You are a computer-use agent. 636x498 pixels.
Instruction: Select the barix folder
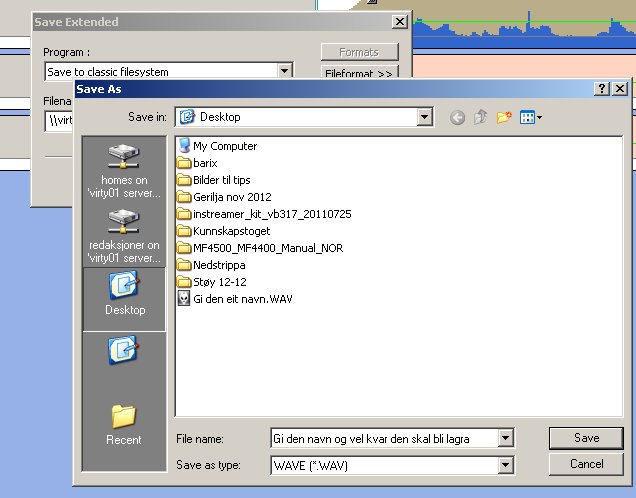click(x=198, y=163)
